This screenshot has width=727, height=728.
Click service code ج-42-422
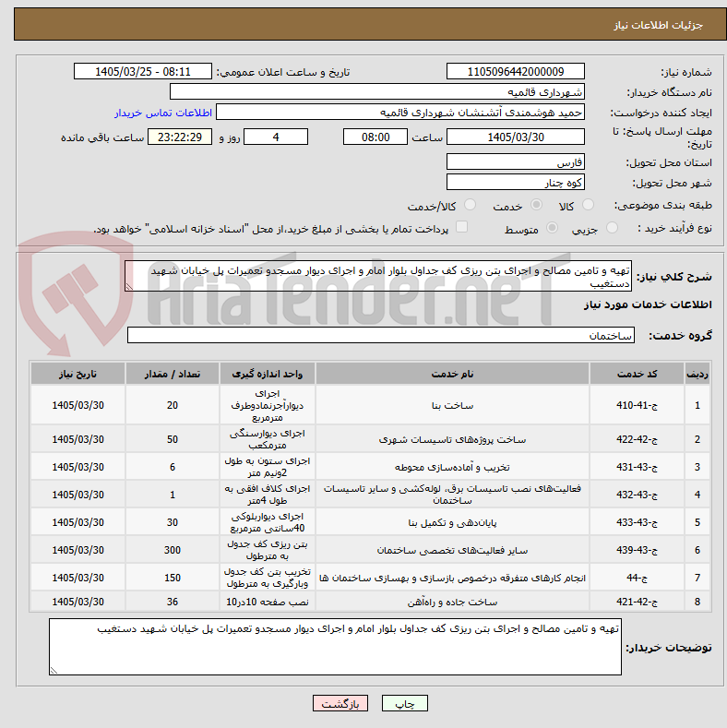point(637,439)
